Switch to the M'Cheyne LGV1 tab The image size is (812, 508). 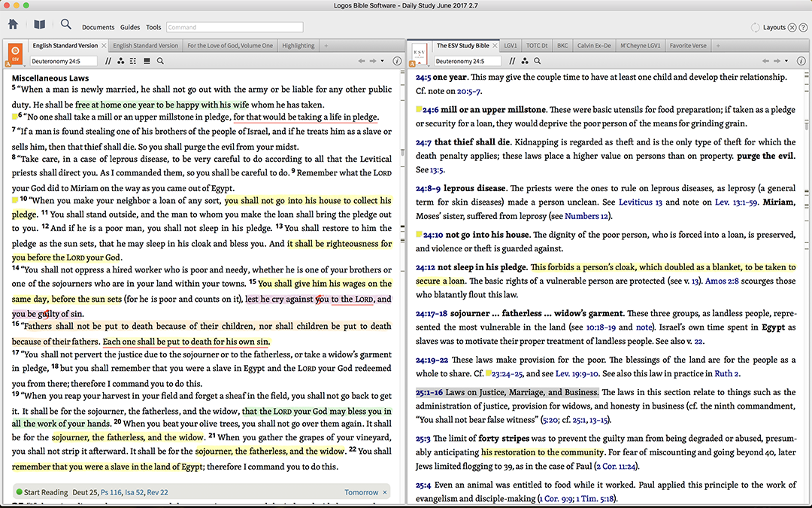[x=640, y=46]
